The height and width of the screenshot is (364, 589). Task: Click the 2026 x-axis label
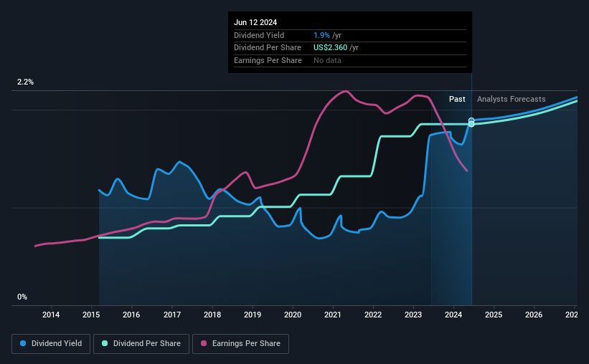click(x=534, y=315)
